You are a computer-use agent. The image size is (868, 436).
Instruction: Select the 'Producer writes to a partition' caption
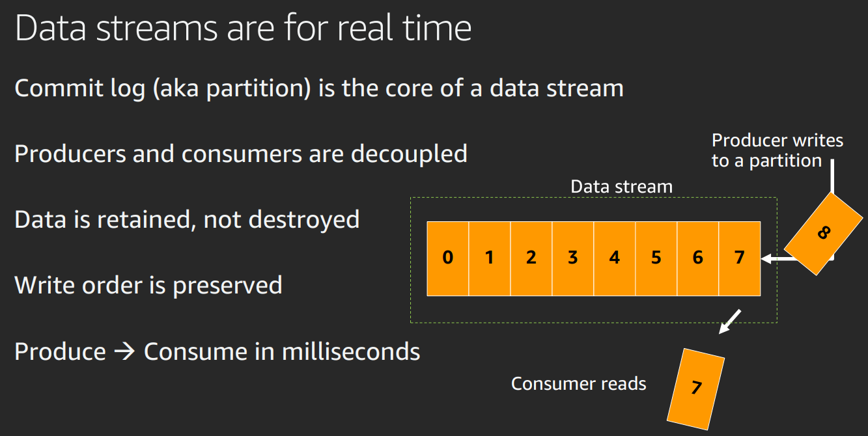[777, 150]
